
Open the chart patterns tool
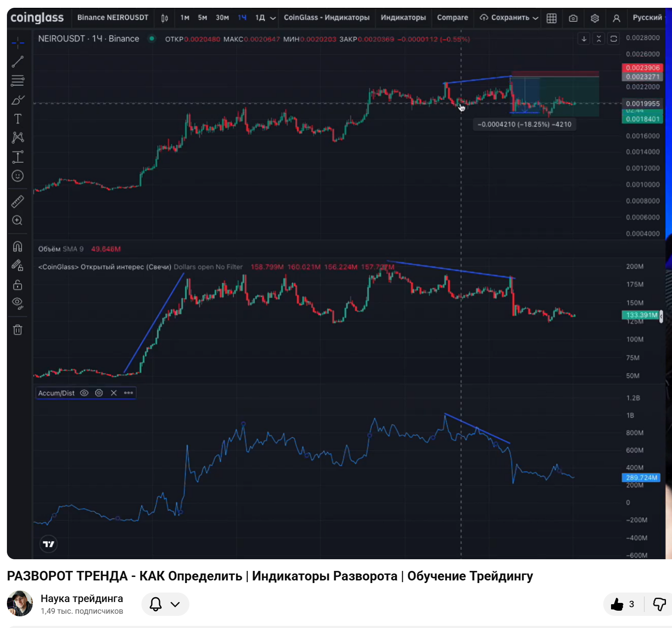click(18, 138)
